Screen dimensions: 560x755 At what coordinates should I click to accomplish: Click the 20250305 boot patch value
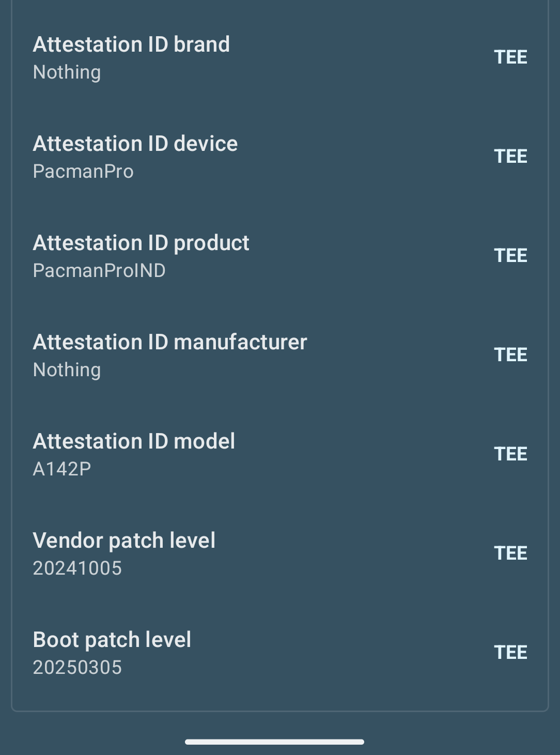point(77,668)
